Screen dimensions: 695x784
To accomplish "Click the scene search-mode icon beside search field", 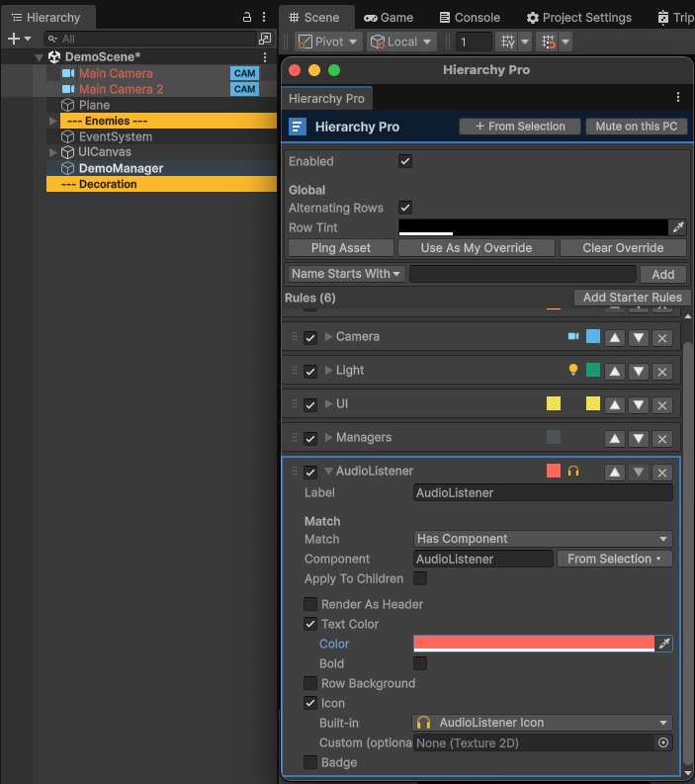I will coord(265,39).
